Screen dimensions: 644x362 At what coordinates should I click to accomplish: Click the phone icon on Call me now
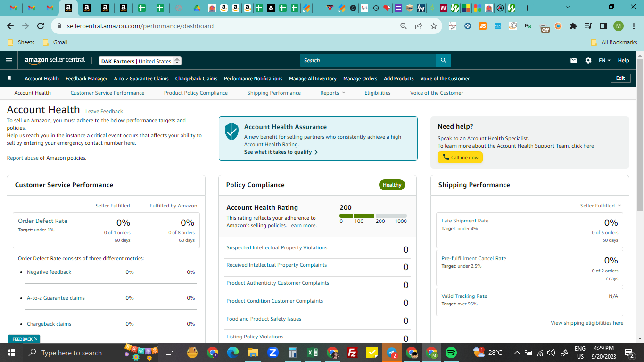pyautogui.click(x=446, y=157)
